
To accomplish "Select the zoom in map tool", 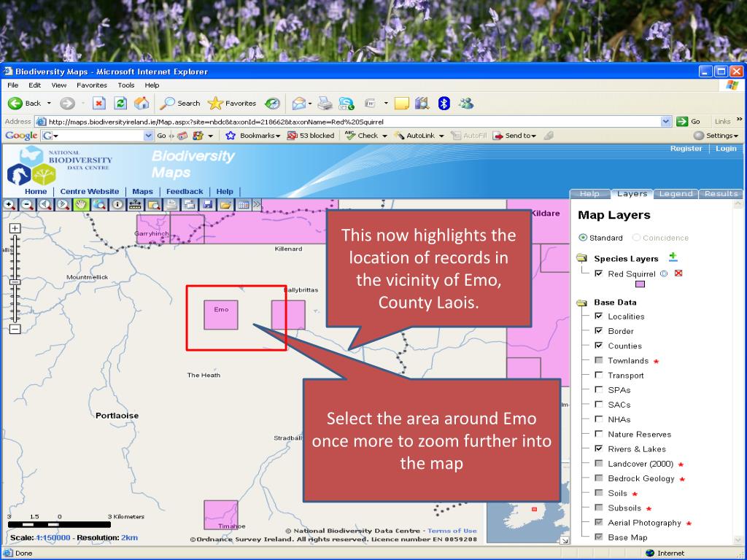I will [9, 205].
